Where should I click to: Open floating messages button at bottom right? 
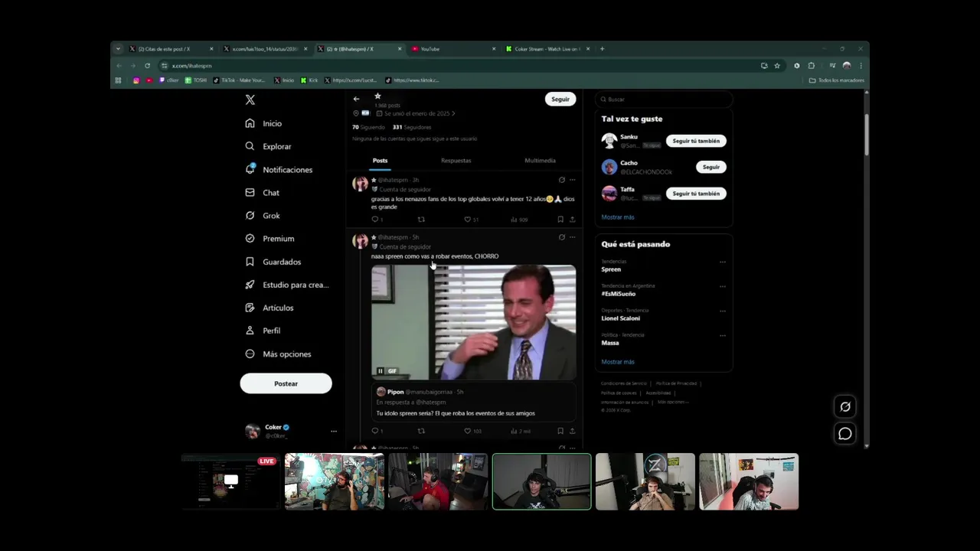tap(845, 434)
